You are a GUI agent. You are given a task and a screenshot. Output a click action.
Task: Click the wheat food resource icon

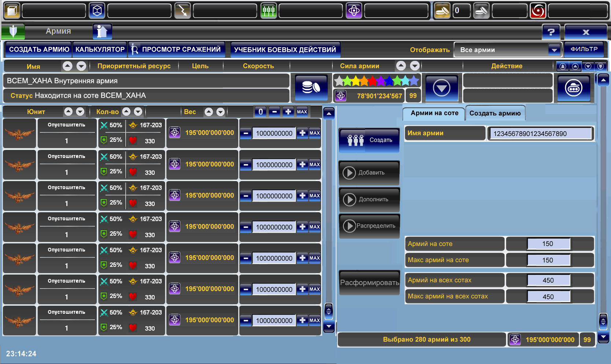268,11
